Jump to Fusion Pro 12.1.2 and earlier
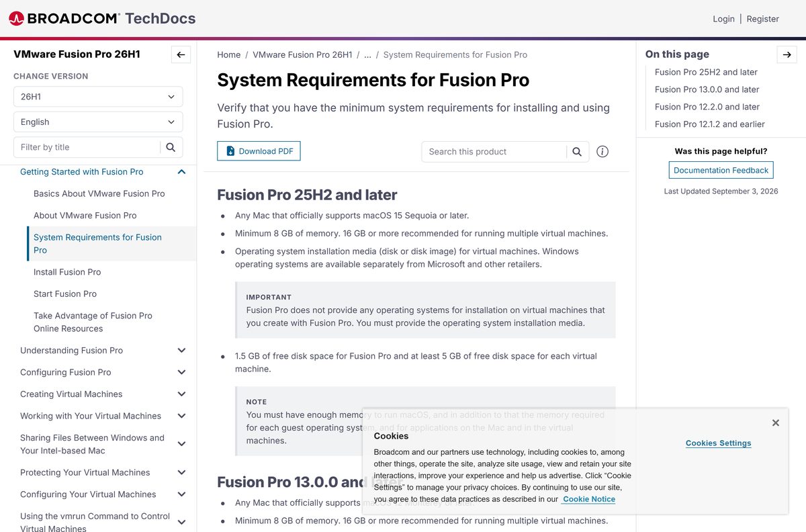 pyautogui.click(x=710, y=124)
